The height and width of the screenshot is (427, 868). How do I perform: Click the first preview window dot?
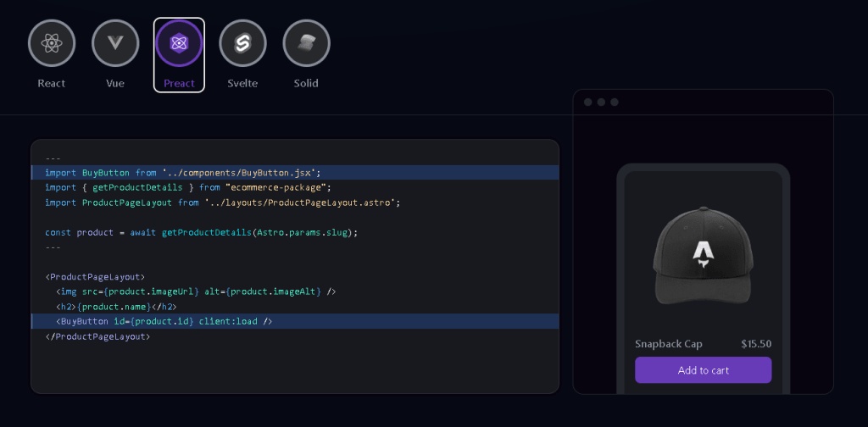[x=588, y=103]
